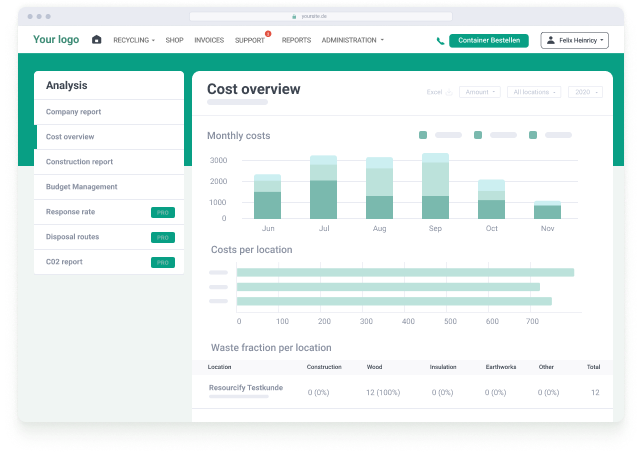This screenshot has height=456, width=642.
Task: Click the top bar in Costs per location
Action: click(405, 273)
